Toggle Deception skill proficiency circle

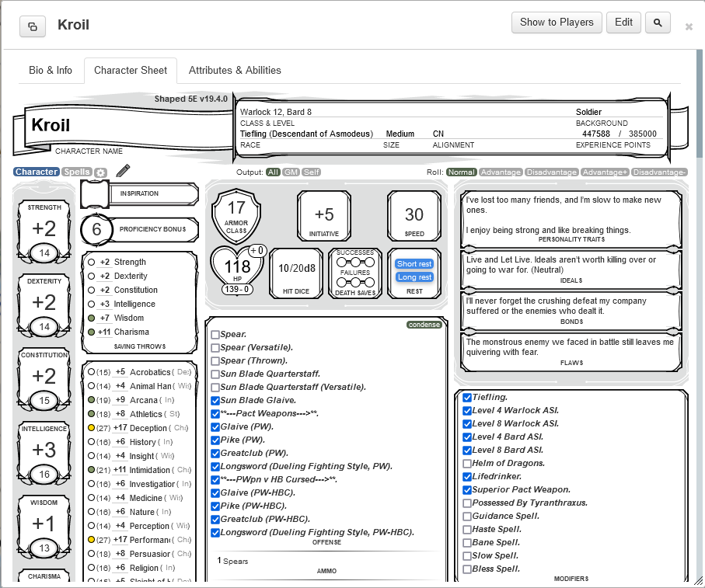tap(91, 428)
